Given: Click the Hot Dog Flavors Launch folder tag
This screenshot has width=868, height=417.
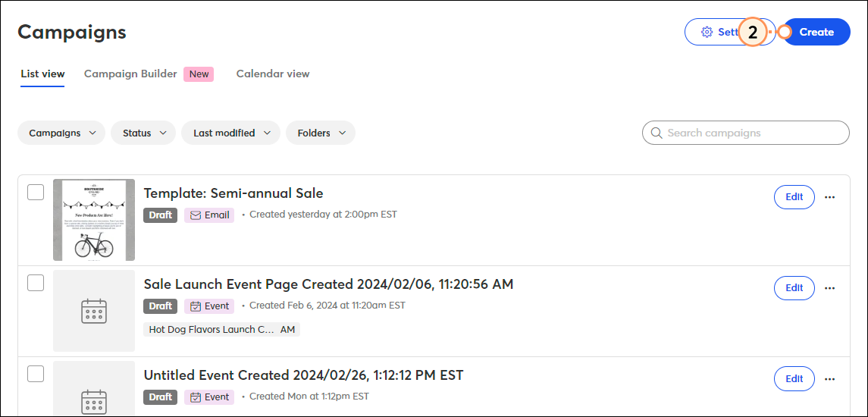Looking at the screenshot, I should tap(221, 330).
